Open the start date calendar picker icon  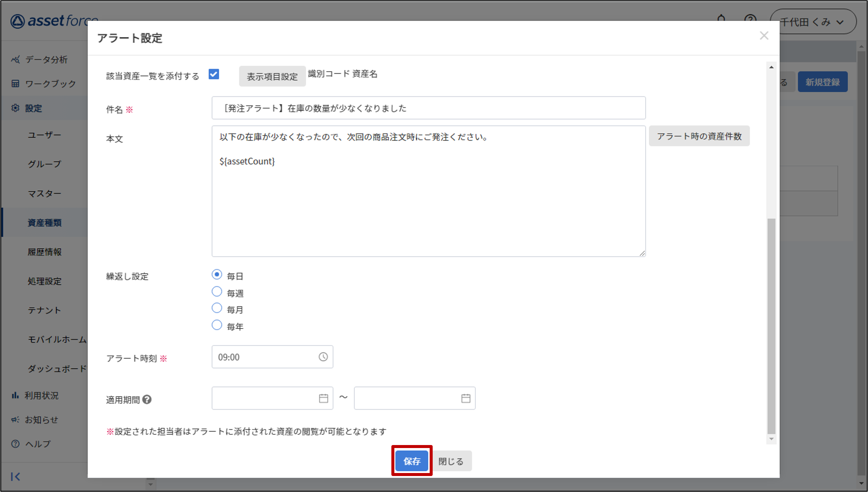323,398
